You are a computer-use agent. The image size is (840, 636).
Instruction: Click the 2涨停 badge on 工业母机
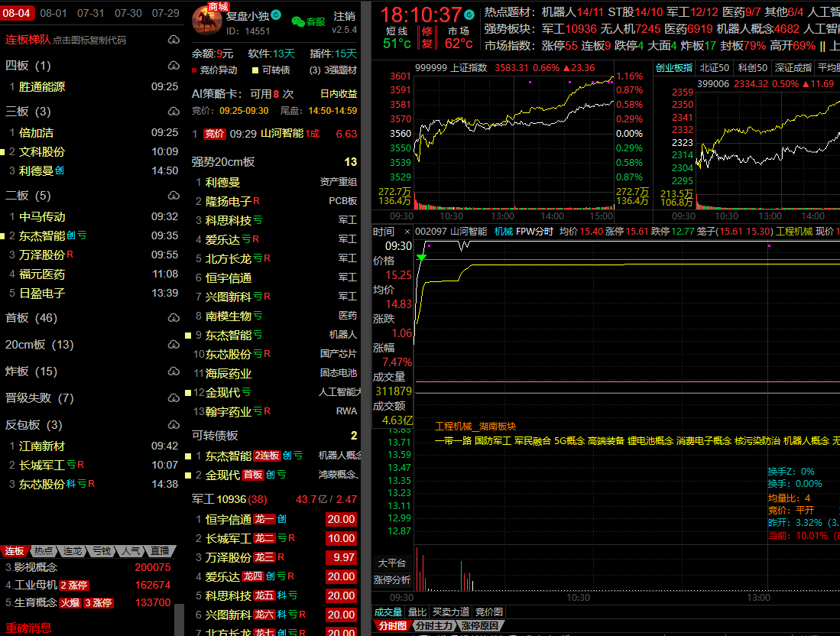click(x=74, y=586)
